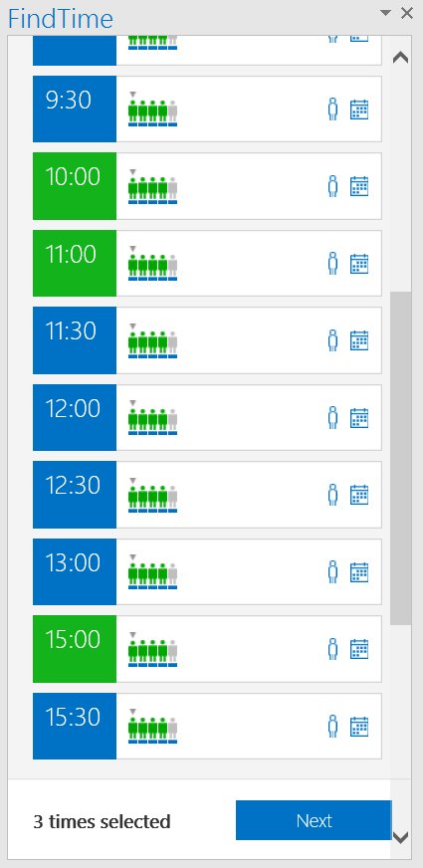Click the scroll up chevron
423x868 pixels.
pyautogui.click(x=400, y=57)
